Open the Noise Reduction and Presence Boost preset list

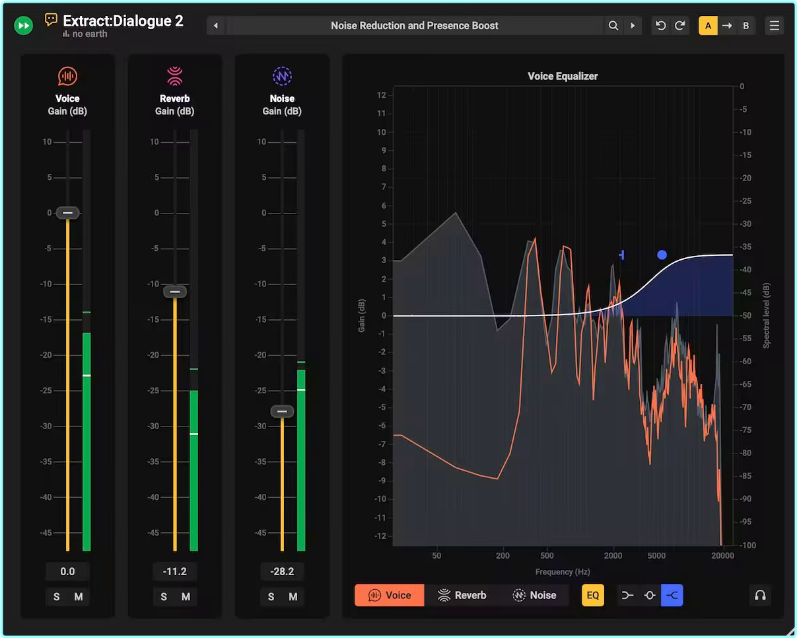(x=414, y=26)
